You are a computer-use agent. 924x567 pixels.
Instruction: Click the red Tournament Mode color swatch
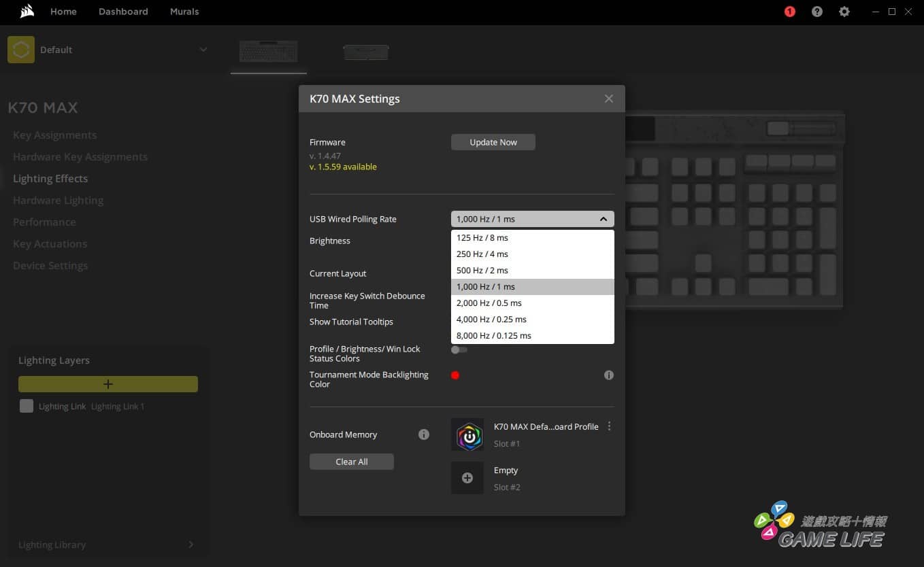pyautogui.click(x=455, y=375)
